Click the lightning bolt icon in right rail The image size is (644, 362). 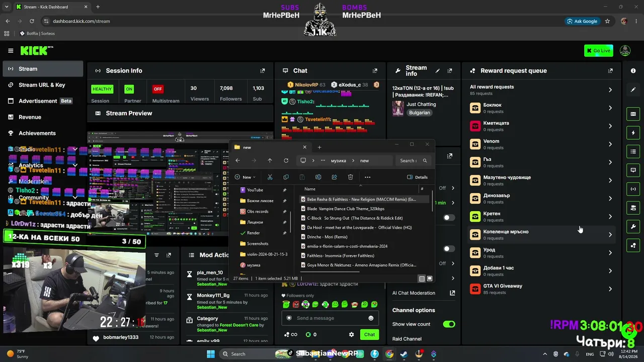tap(633, 133)
